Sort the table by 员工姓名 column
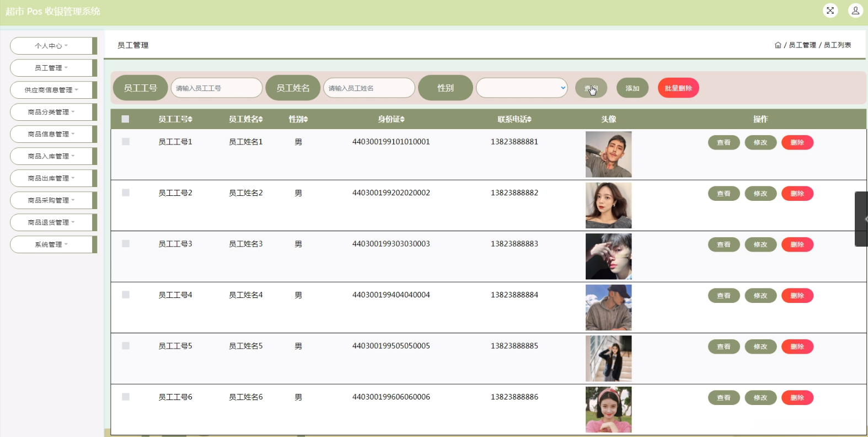Viewport: 868px width, 437px height. coord(245,119)
